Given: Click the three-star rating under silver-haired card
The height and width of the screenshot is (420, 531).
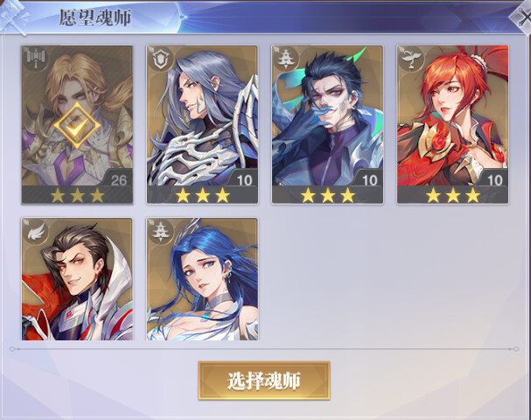Looking at the screenshot, I should (202, 196).
